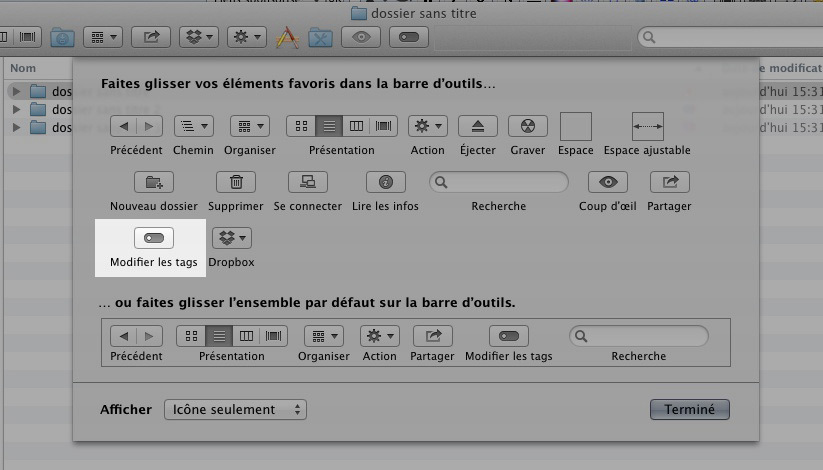823x470 pixels.
Task: Click the Nouveau dossier folder icon
Action: coord(154,182)
